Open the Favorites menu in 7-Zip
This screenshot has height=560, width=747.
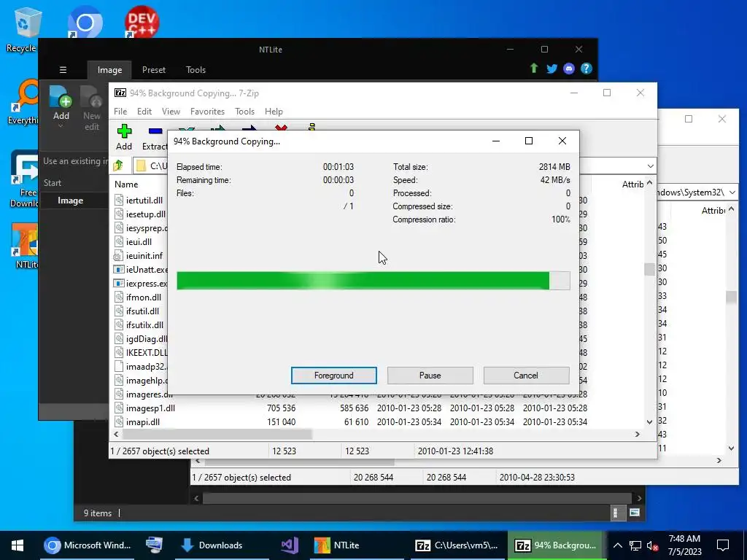[207, 112]
